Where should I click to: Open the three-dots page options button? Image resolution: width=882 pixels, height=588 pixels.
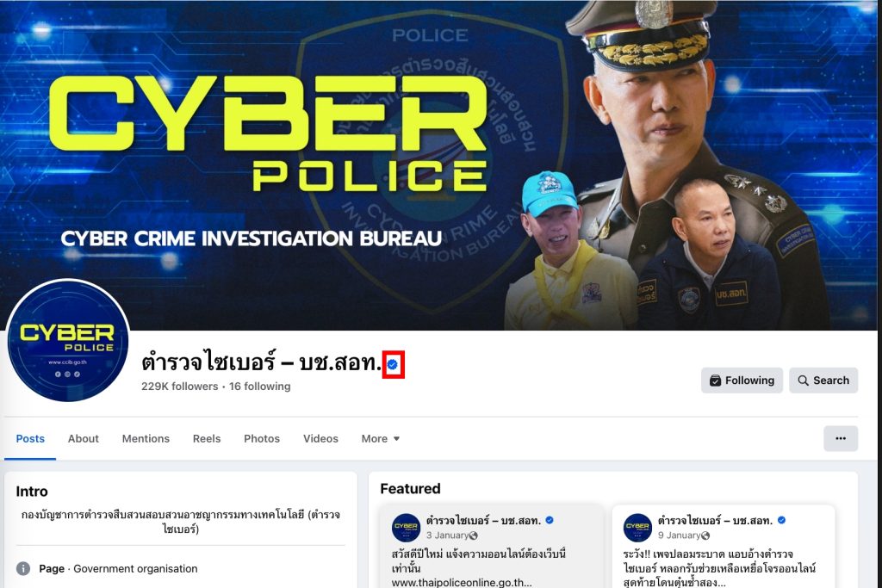[x=841, y=438]
